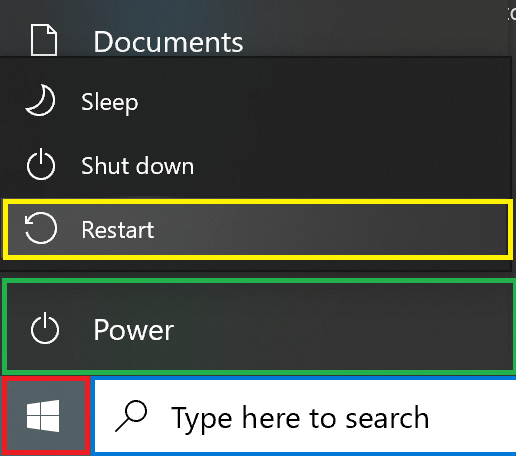Open Documents via its text label
516x456 pixels.
(x=168, y=42)
